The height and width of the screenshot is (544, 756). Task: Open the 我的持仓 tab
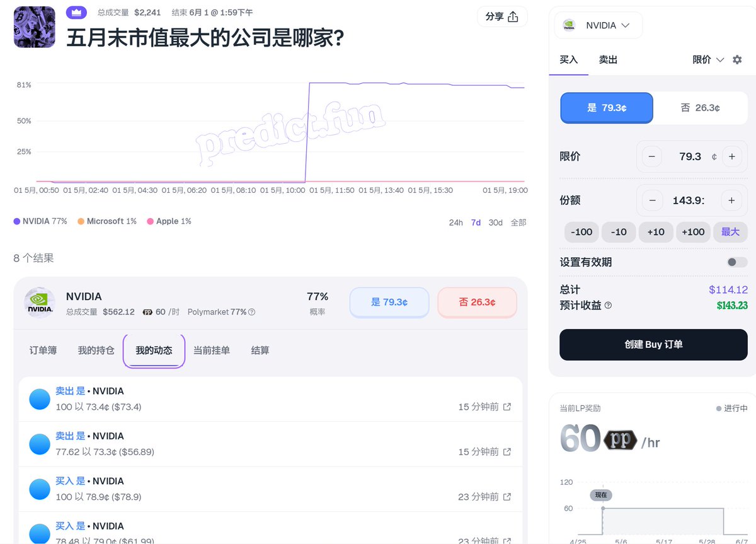[96, 350]
